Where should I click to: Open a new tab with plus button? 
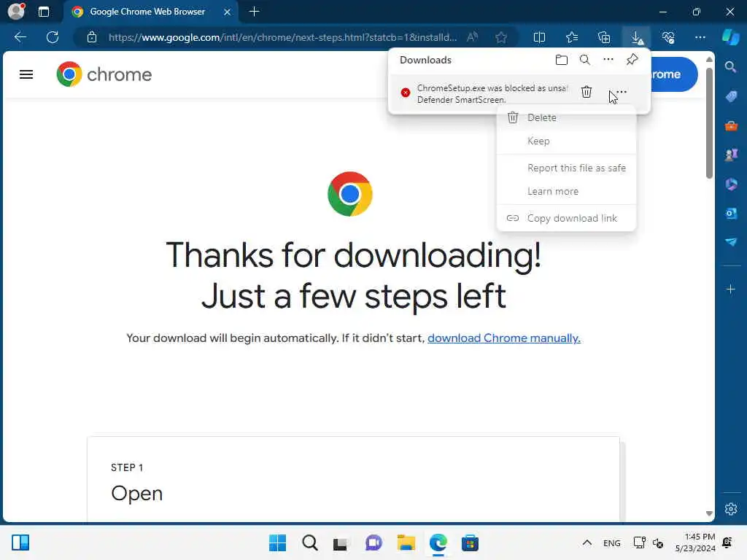(255, 12)
